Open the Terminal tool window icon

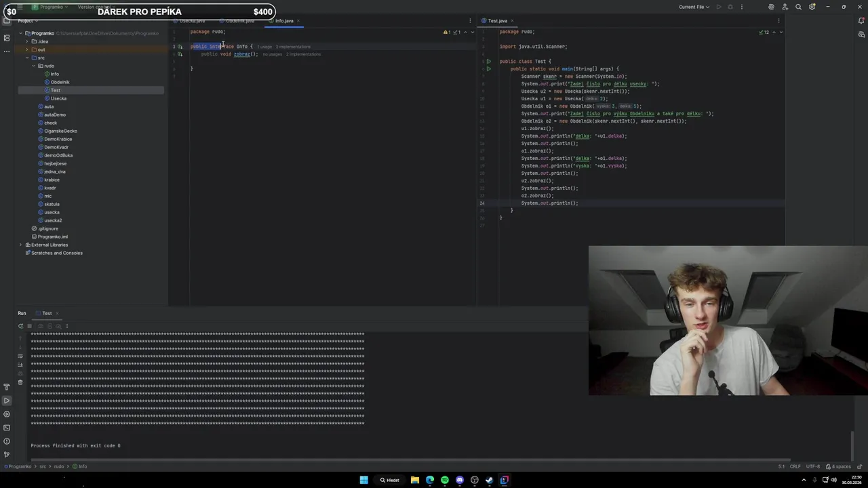click(x=7, y=428)
